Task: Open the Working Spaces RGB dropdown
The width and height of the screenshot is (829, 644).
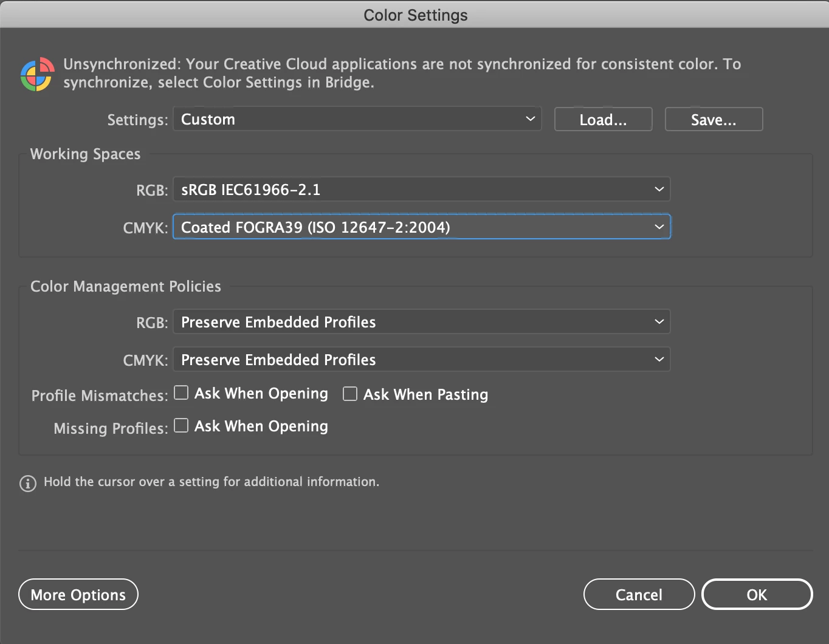Action: point(421,190)
